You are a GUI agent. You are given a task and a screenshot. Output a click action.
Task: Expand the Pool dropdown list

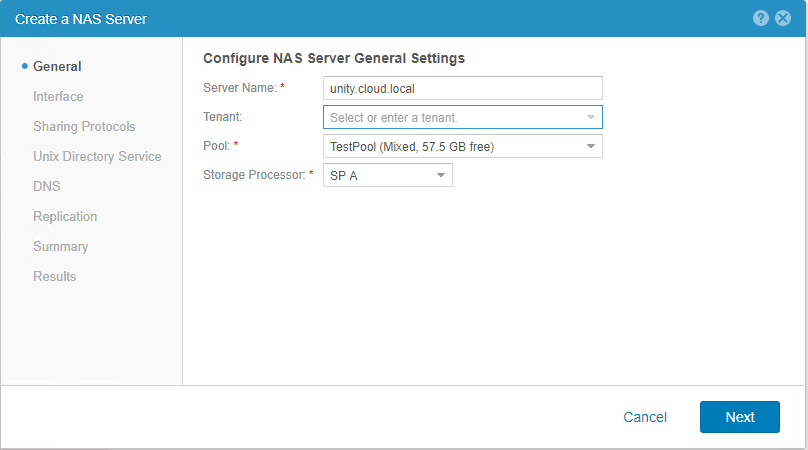tap(590, 148)
